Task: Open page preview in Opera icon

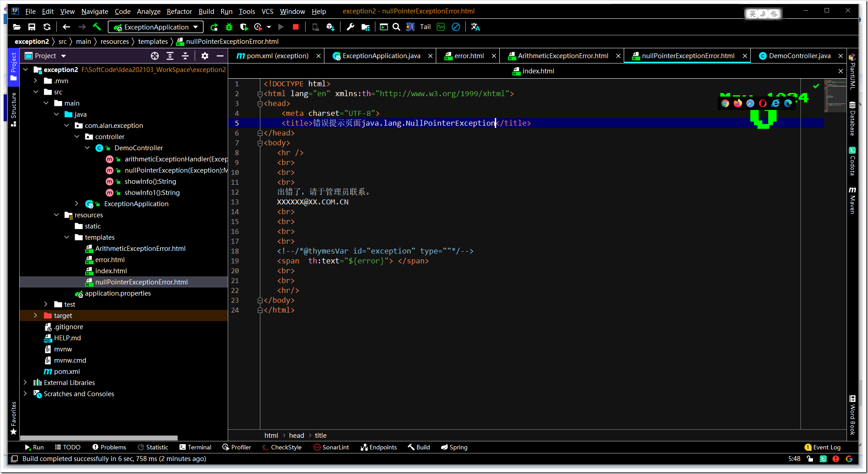Action: coord(763,103)
